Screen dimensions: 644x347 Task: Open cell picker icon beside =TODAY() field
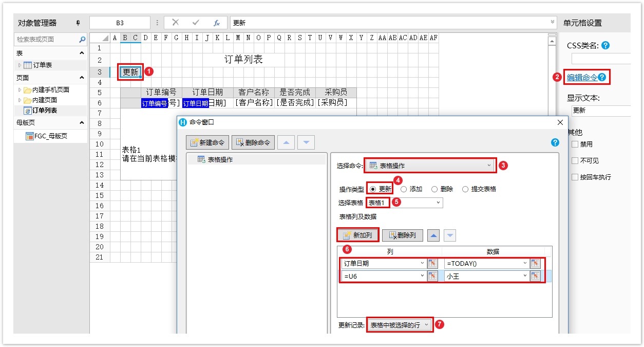tap(536, 263)
